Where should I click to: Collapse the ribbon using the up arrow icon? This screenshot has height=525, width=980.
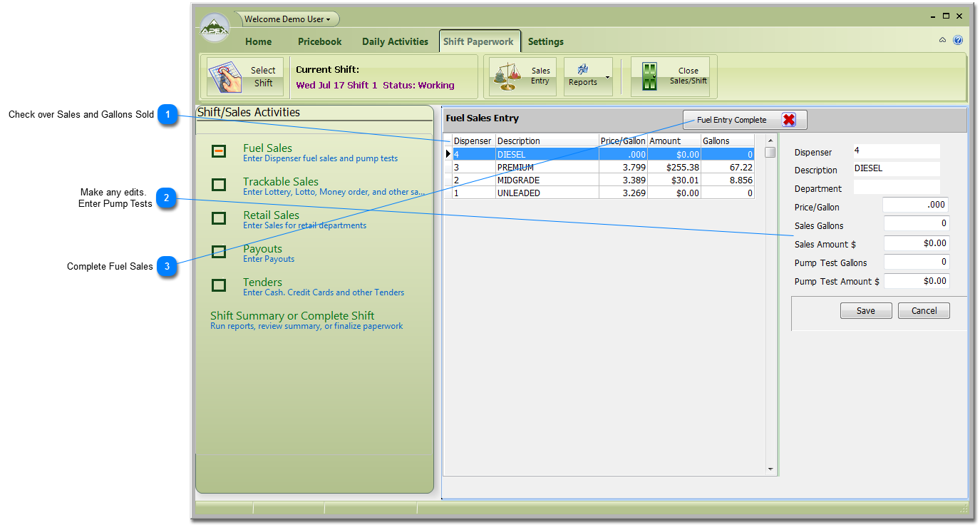[x=942, y=41]
